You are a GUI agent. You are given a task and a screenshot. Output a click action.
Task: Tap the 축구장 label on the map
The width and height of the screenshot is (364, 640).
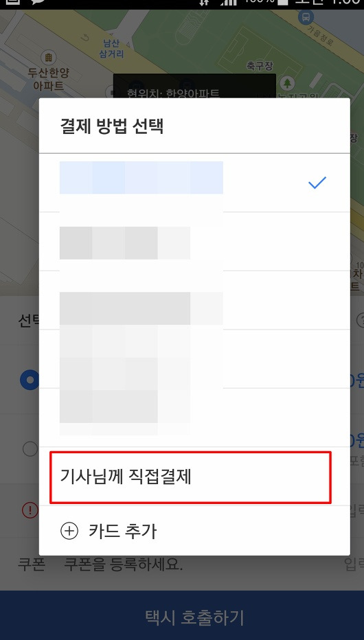pyautogui.click(x=260, y=65)
